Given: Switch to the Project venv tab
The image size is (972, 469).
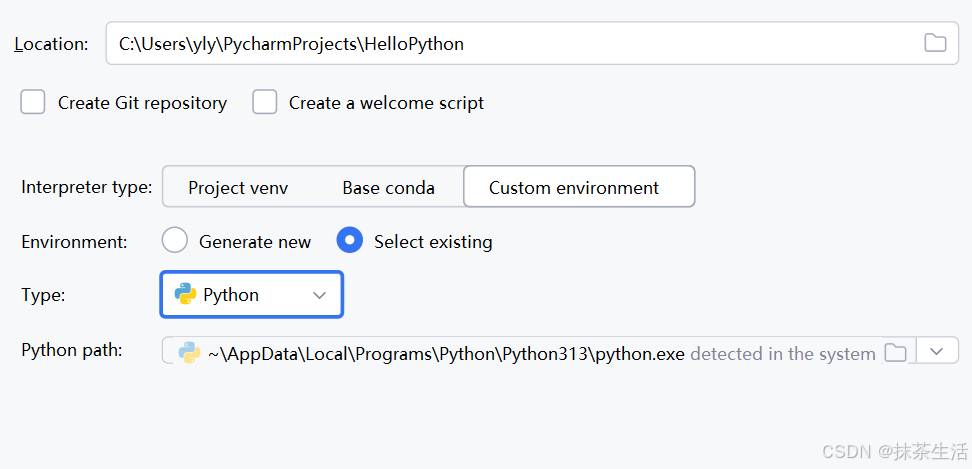Looking at the screenshot, I should 238,187.
